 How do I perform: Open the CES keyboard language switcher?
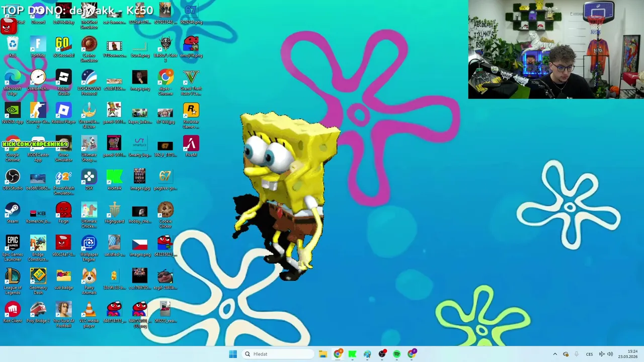[x=589, y=354]
